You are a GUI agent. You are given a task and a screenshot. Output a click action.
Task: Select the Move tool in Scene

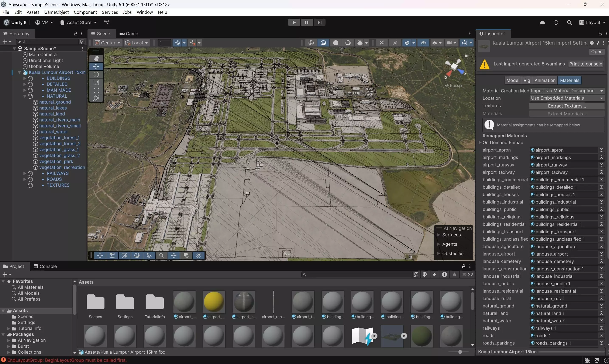click(96, 66)
